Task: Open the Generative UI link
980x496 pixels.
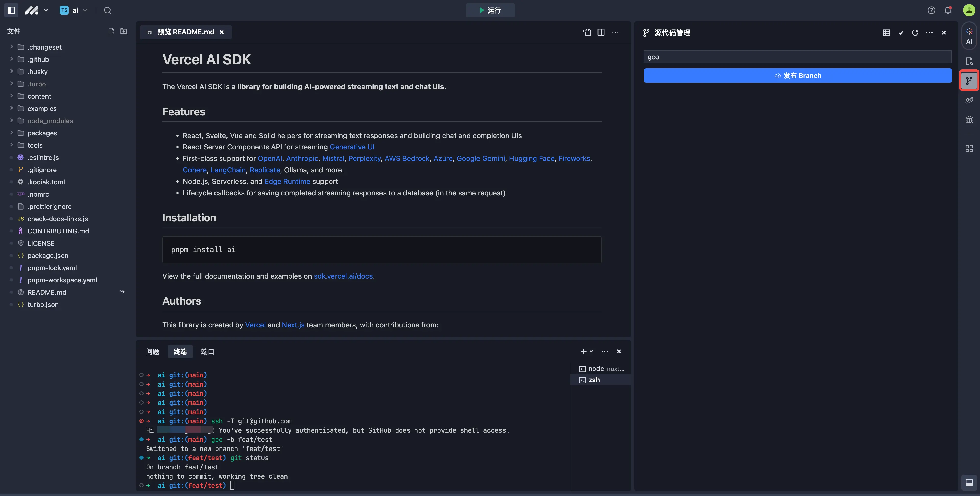Action: pyautogui.click(x=352, y=147)
